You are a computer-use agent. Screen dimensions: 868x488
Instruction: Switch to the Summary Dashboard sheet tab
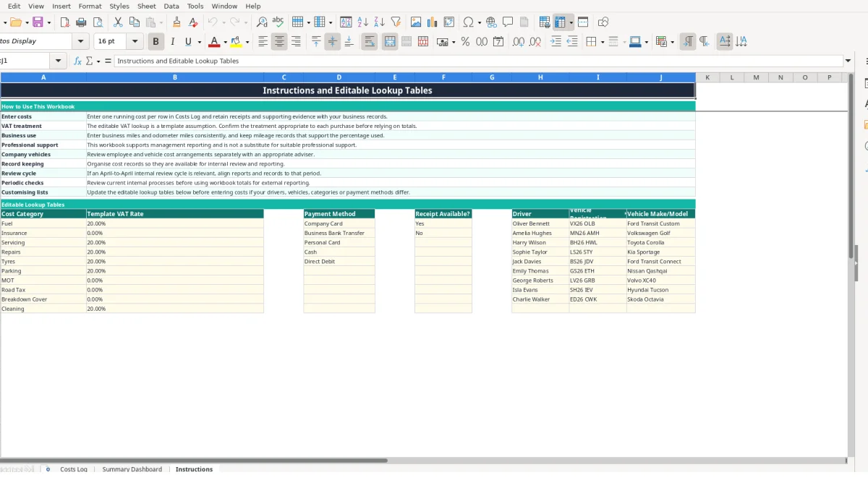point(132,469)
